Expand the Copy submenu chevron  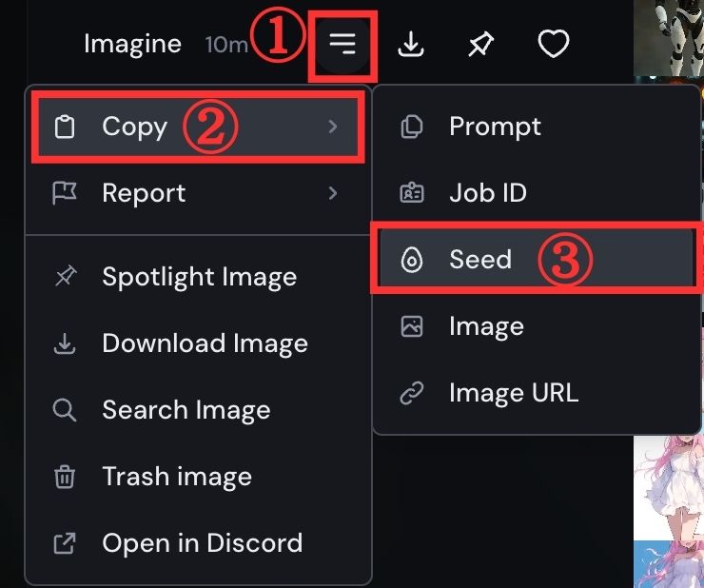coord(332,127)
